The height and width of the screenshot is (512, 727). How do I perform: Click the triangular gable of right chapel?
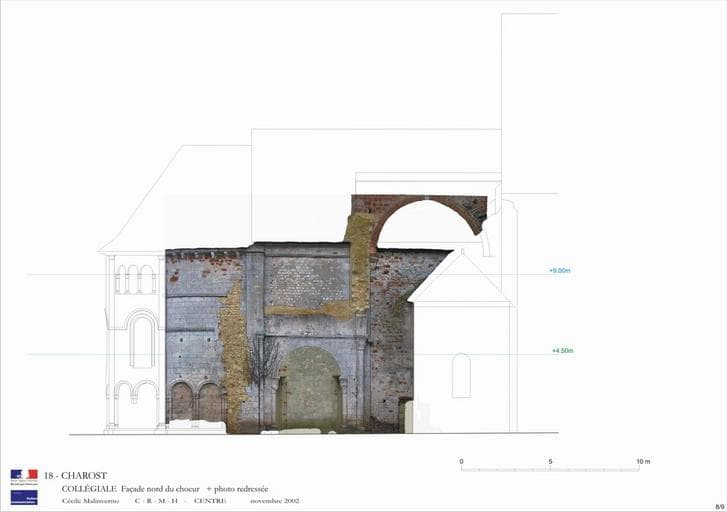click(460, 280)
